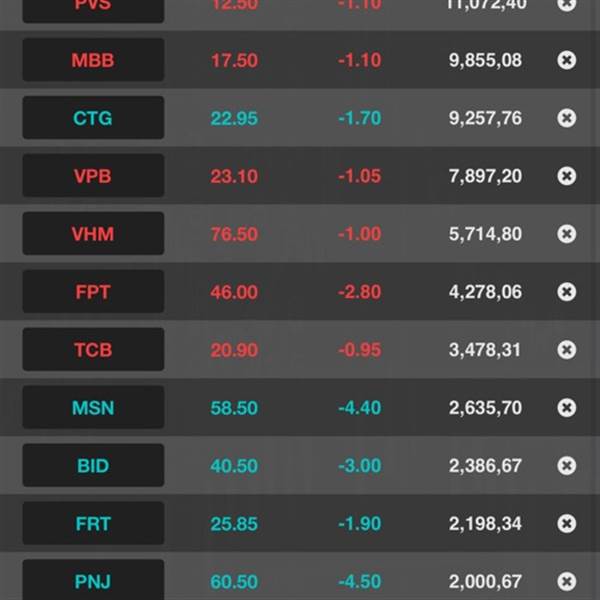Select the CTG ticker symbol
Image resolution: width=600 pixels, height=600 pixels.
pyautogui.click(x=93, y=118)
